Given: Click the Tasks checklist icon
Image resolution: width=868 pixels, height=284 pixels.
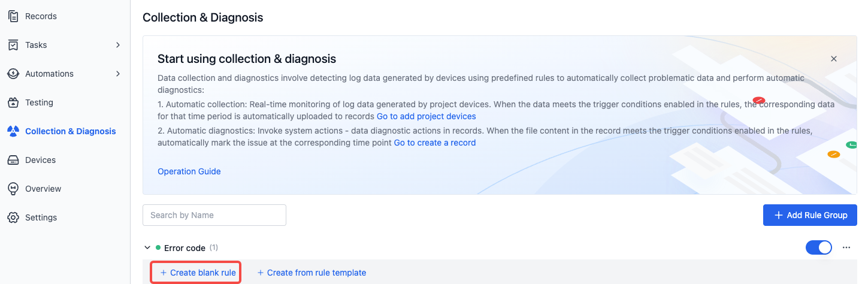Looking at the screenshot, I should (x=13, y=45).
